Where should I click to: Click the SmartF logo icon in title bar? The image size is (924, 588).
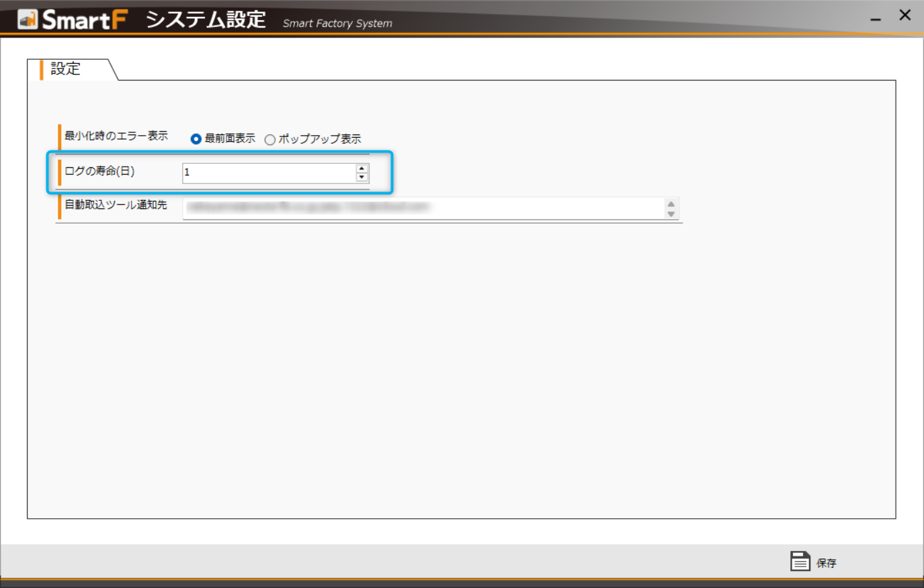pos(28,19)
